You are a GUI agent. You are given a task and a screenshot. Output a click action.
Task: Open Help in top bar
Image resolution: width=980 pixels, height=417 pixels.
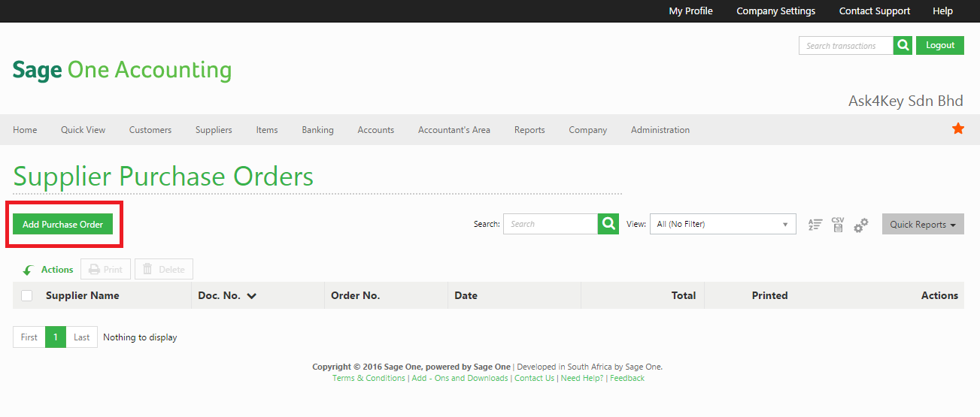click(942, 11)
